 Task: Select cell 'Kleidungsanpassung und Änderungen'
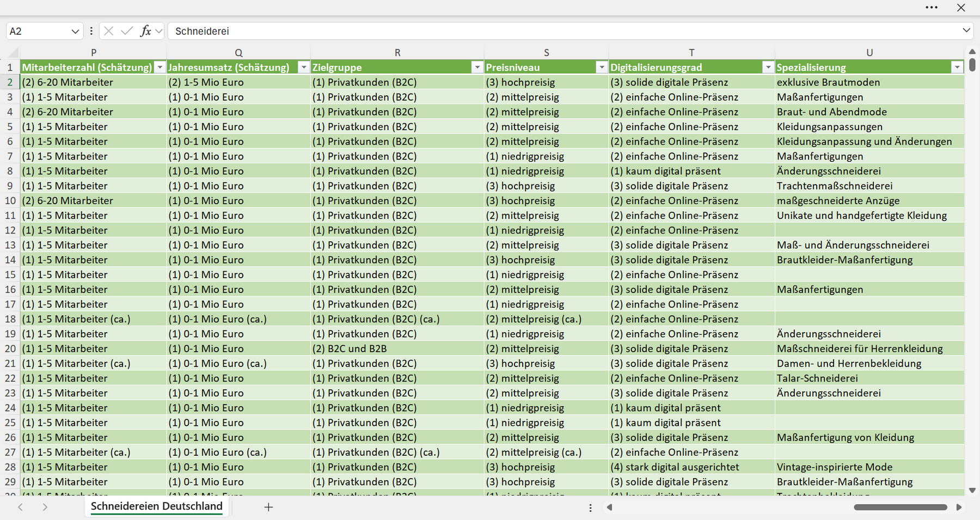[869, 142]
